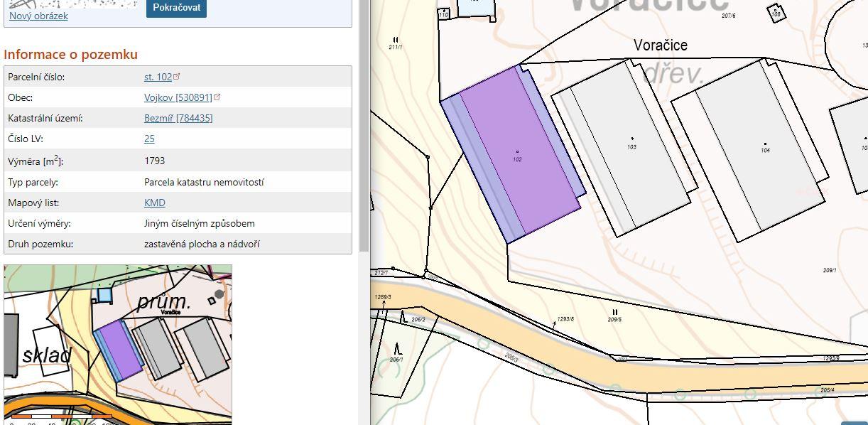Click parcel label 209/1 on the map

830,271
